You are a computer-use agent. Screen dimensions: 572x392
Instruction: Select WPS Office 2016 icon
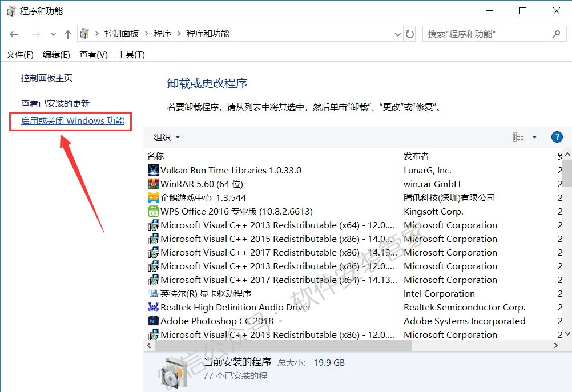153,211
